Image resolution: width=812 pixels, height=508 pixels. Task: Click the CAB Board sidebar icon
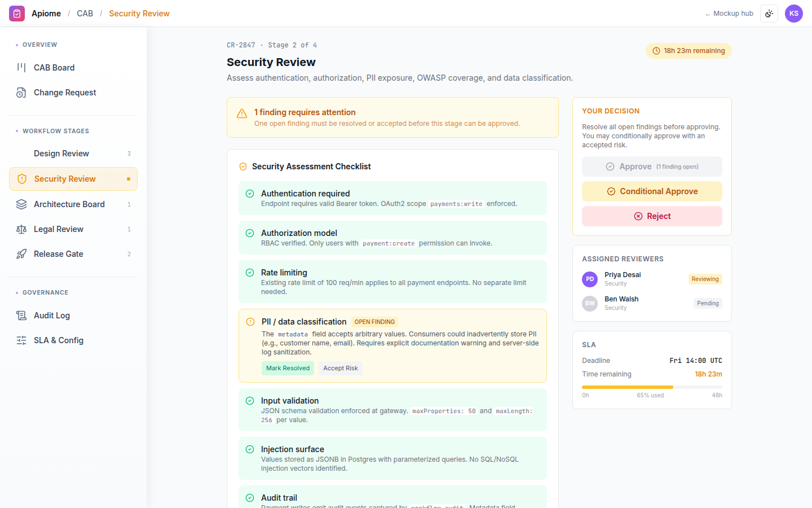(21, 68)
